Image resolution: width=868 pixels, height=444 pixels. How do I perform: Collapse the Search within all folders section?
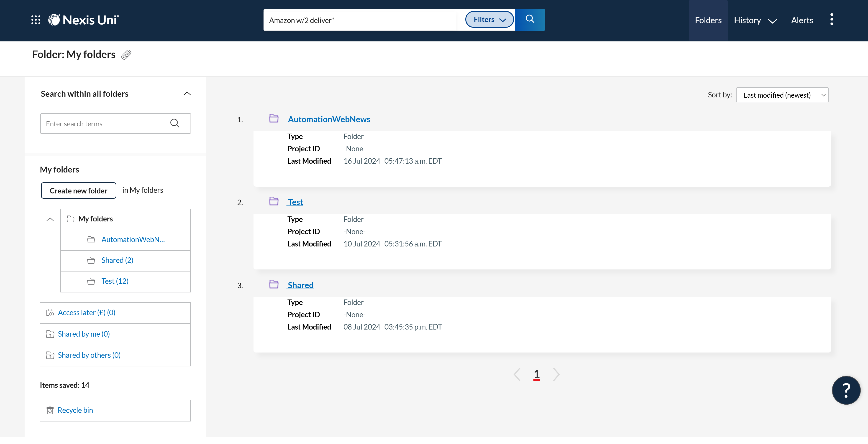(x=187, y=94)
